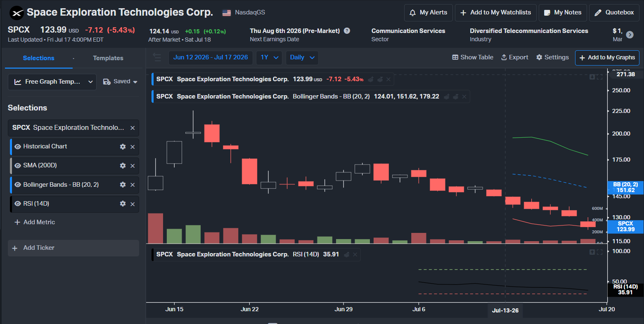This screenshot has width=644, height=324.
Task: Open the Daily interval dropdown
Action: point(302,58)
